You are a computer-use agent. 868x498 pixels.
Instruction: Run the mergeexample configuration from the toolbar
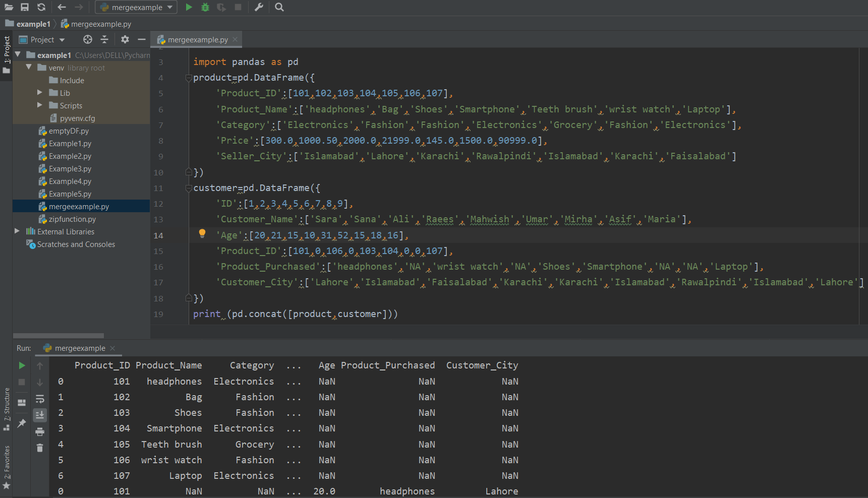(x=189, y=7)
